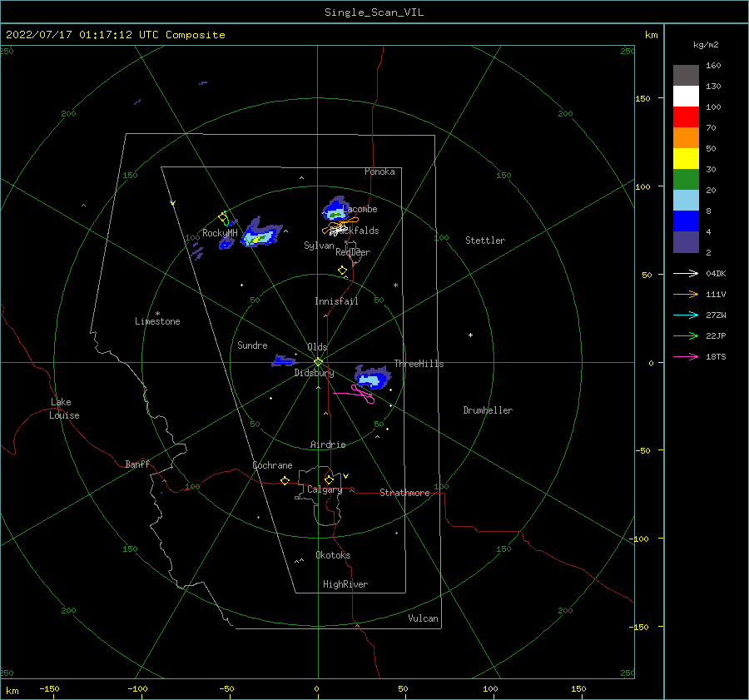Click the Didsbury city label
The height and width of the screenshot is (700, 749).
tap(314, 373)
